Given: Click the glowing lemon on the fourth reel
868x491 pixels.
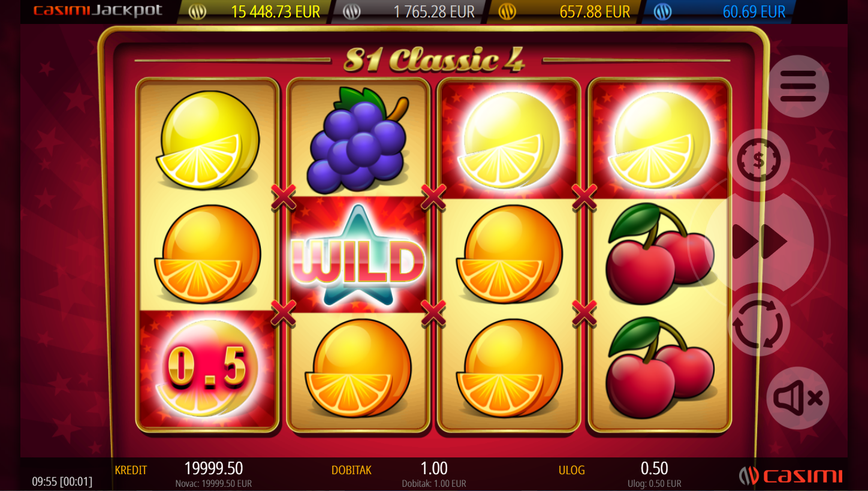Looking at the screenshot, I should coord(659,140).
